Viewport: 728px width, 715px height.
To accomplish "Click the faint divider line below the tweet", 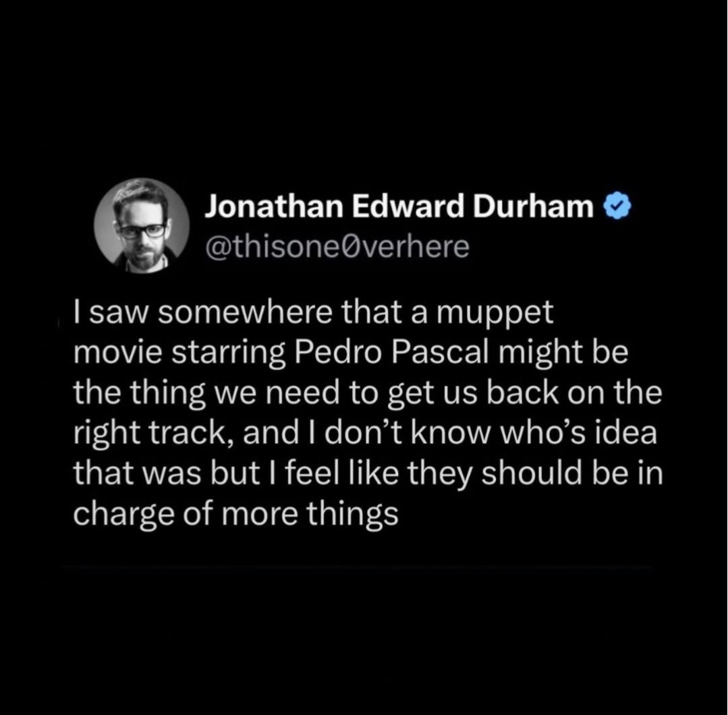I will 356,567.
